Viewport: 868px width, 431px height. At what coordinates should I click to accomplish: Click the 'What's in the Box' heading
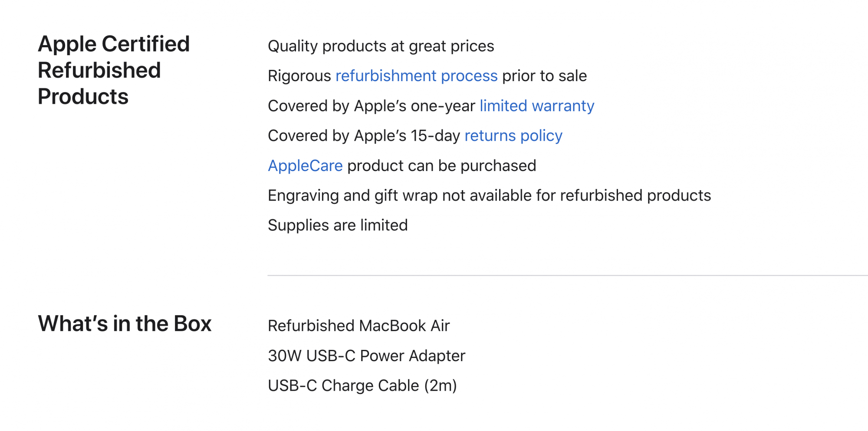pos(125,324)
